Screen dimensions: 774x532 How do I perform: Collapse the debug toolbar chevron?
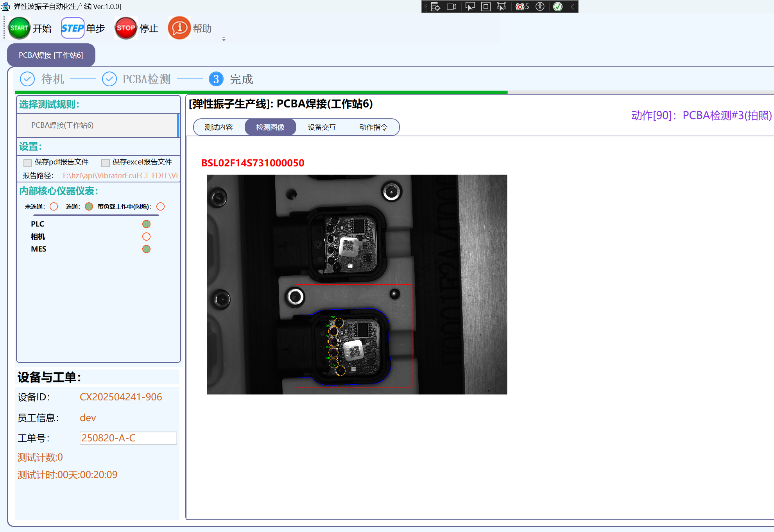click(x=572, y=7)
